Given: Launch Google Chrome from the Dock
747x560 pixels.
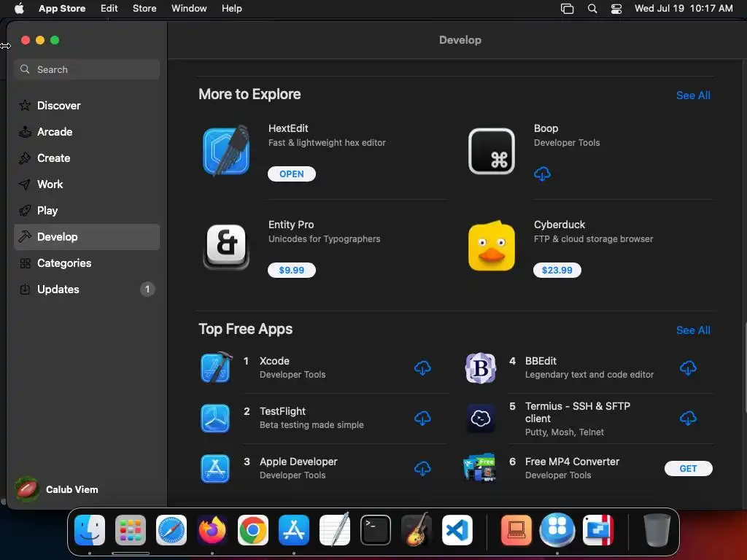Looking at the screenshot, I should coord(253,530).
